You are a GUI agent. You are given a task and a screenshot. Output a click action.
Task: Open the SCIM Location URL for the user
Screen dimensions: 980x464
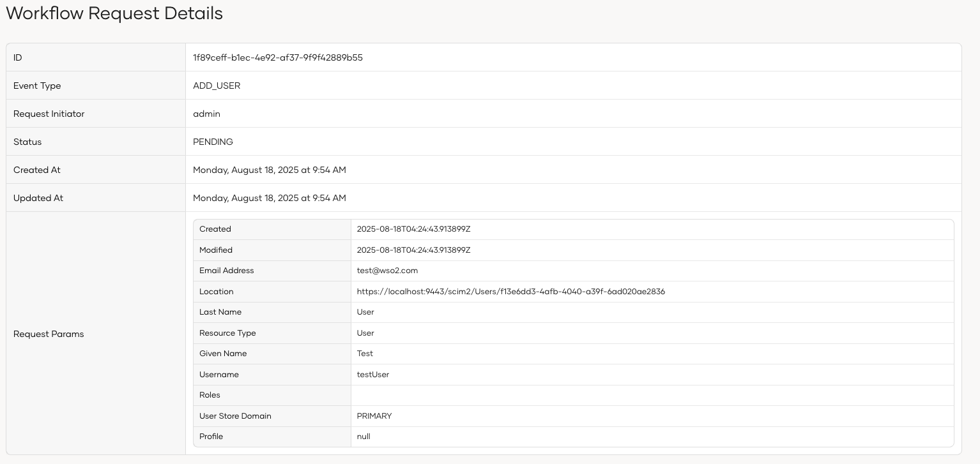(511, 292)
